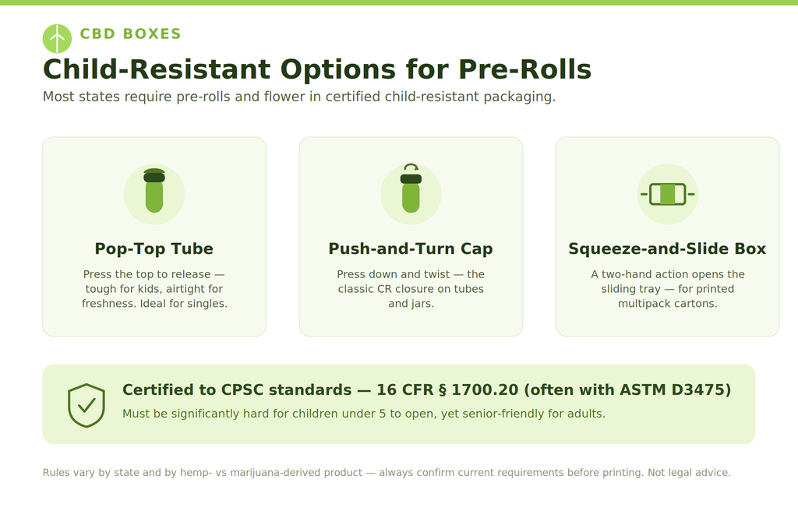Click the Squeeze-and-Slide Box description text
The height and width of the screenshot is (532, 798).
tap(667, 289)
